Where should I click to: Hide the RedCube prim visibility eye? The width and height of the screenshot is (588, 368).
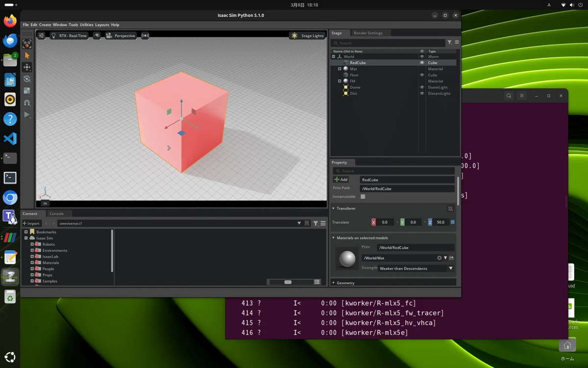pyautogui.click(x=422, y=63)
